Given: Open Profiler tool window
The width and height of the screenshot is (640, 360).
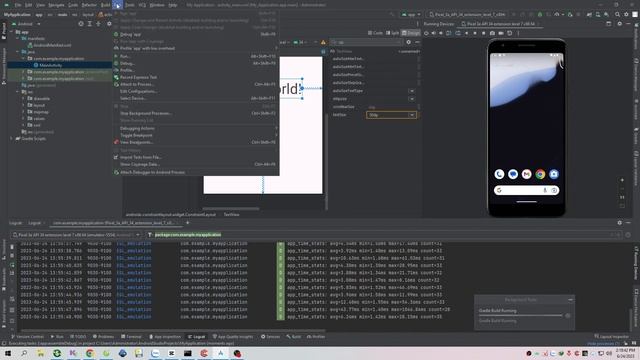Looking at the screenshot, I should pos(316,337).
